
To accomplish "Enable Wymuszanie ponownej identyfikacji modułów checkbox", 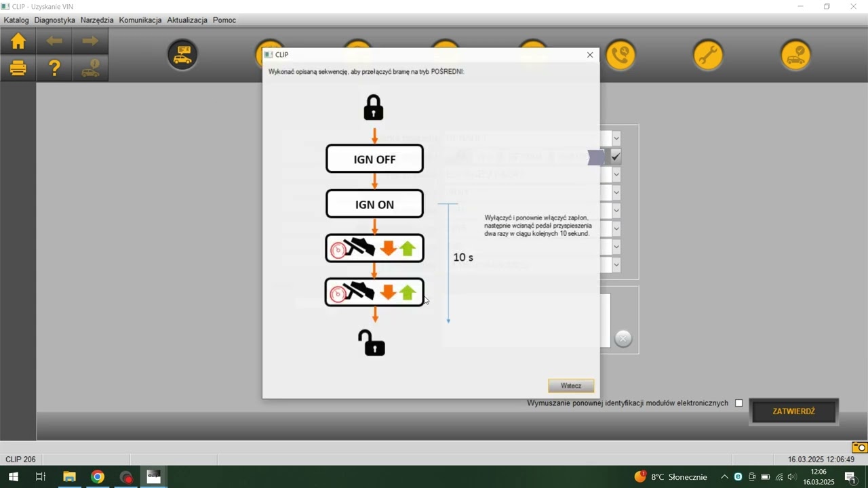I will (x=739, y=403).
